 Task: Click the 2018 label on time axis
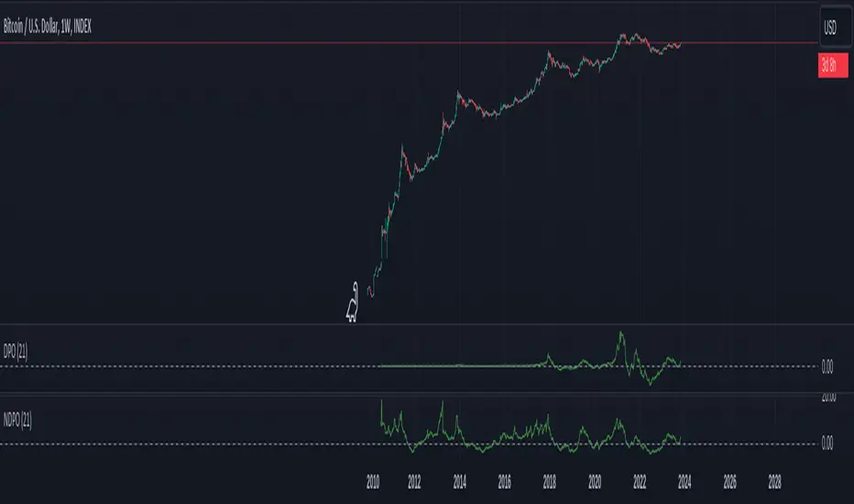click(x=550, y=482)
